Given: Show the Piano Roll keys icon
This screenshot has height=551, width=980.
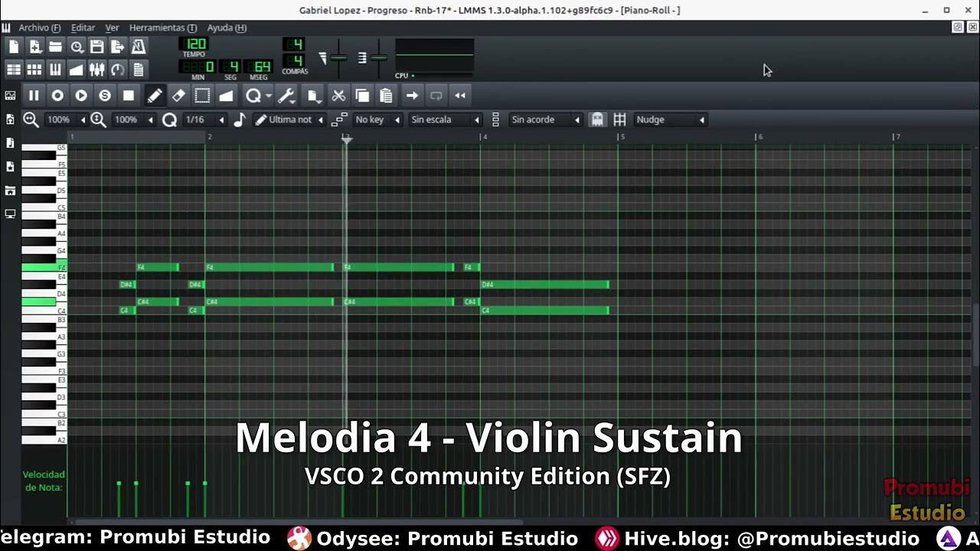Looking at the screenshot, I should [55, 70].
